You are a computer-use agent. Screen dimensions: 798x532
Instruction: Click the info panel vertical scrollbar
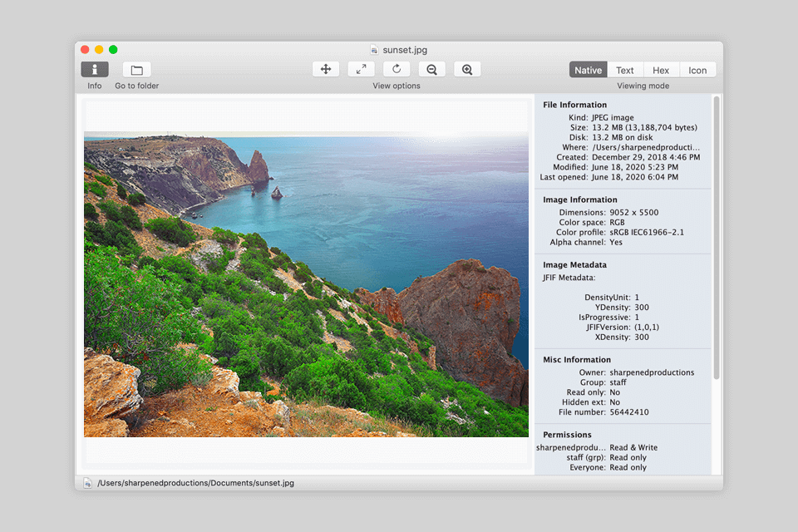[717, 238]
